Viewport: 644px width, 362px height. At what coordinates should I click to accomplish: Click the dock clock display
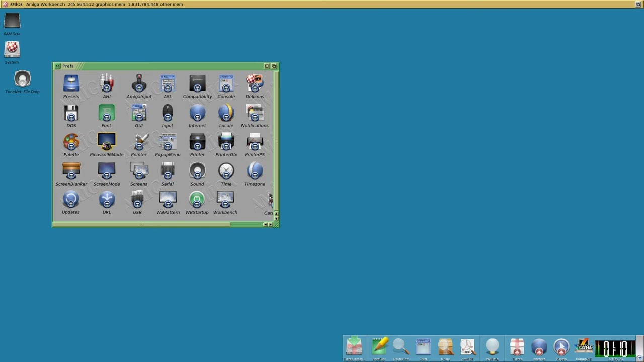pyautogui.click(x=615, y=348)
